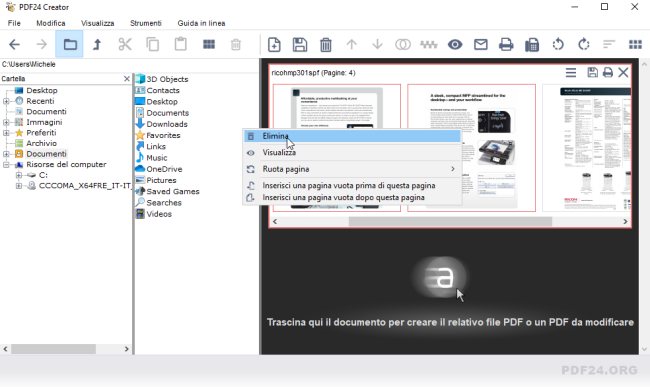This screenshot has height=387, width=650.
Task: Choose Elimina in the context menu
Action: (352, 136)
